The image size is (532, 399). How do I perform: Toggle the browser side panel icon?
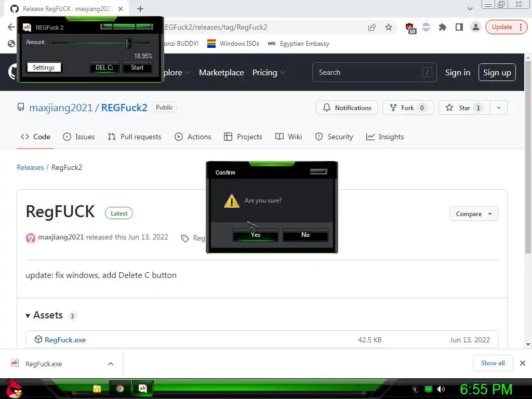tap(459, 27)
